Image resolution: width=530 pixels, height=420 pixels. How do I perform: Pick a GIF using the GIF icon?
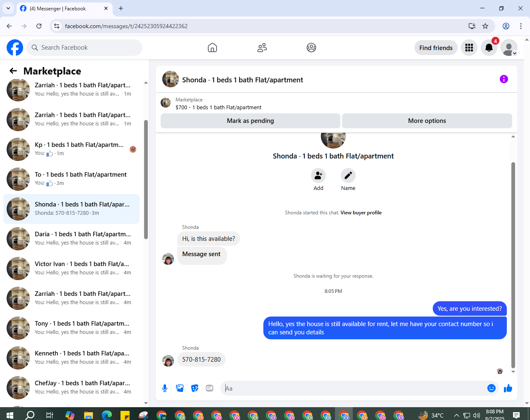coord(210,388)
